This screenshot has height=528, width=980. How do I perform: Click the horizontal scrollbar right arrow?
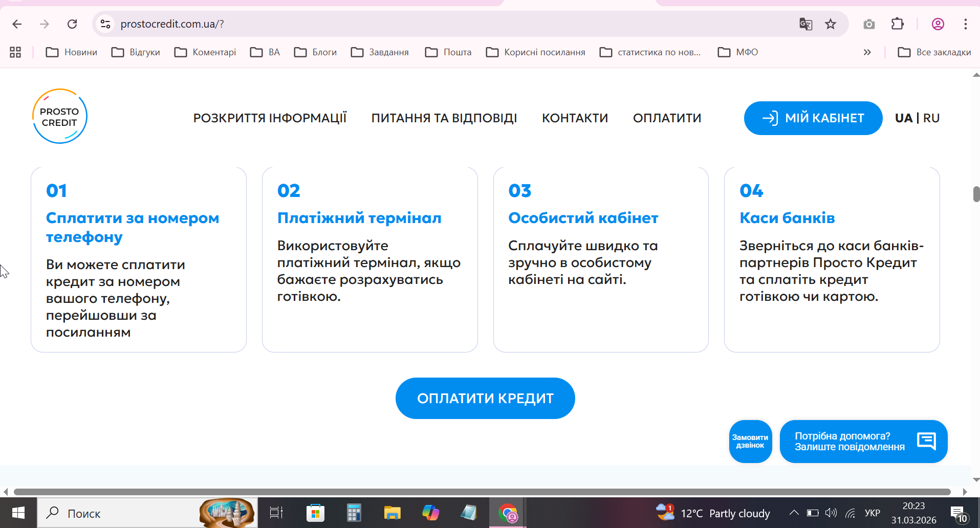coord(965,492)
